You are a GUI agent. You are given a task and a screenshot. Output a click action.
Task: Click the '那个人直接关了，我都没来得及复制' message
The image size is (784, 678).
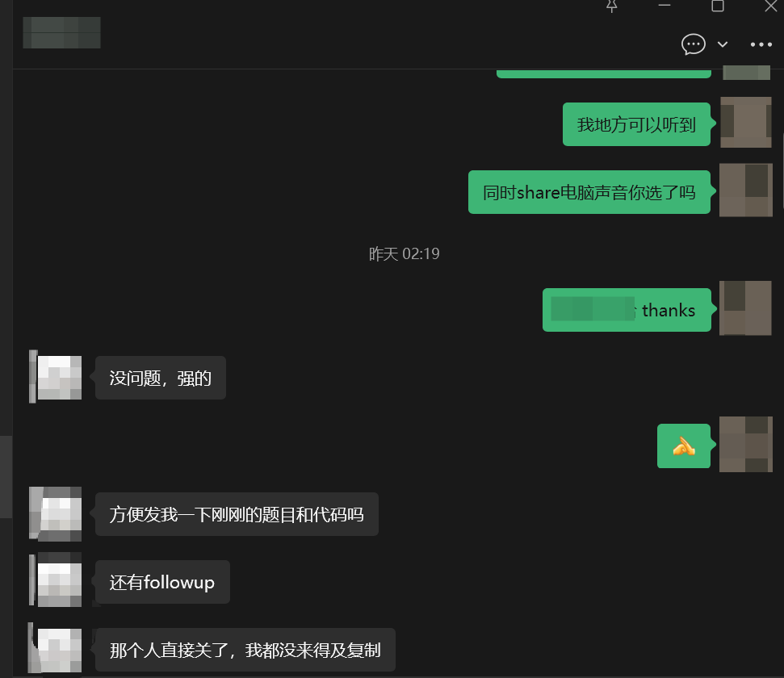[x=245, y=650]
